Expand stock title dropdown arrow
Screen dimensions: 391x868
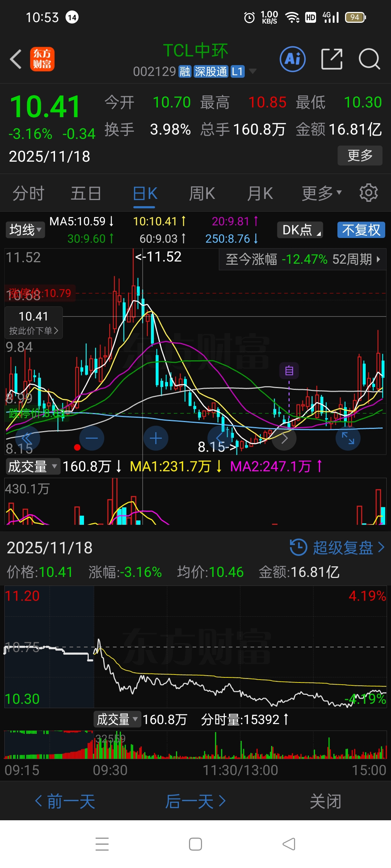click(253, 71)
